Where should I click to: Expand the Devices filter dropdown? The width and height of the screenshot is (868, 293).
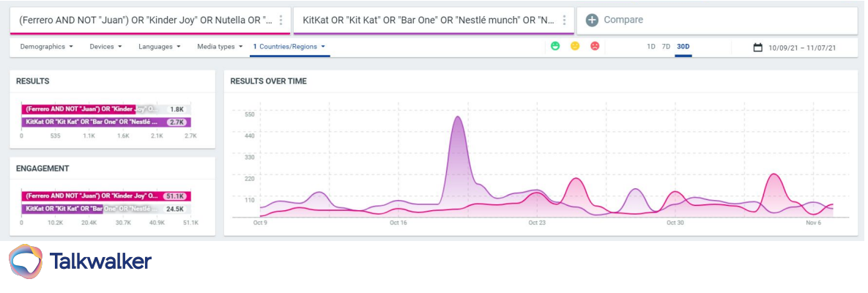point(105,47)
